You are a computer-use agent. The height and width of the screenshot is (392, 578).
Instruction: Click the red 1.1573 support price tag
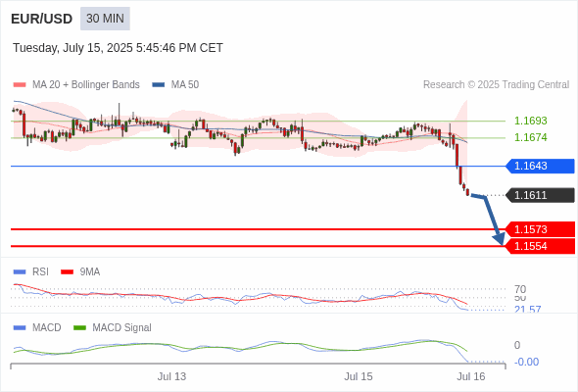[x=540, y=229]
